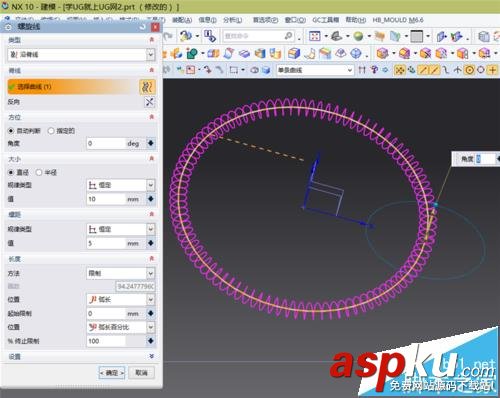Click the second orange diagonal line snap icon
500x398 pixels.
(x=434, y=70)
